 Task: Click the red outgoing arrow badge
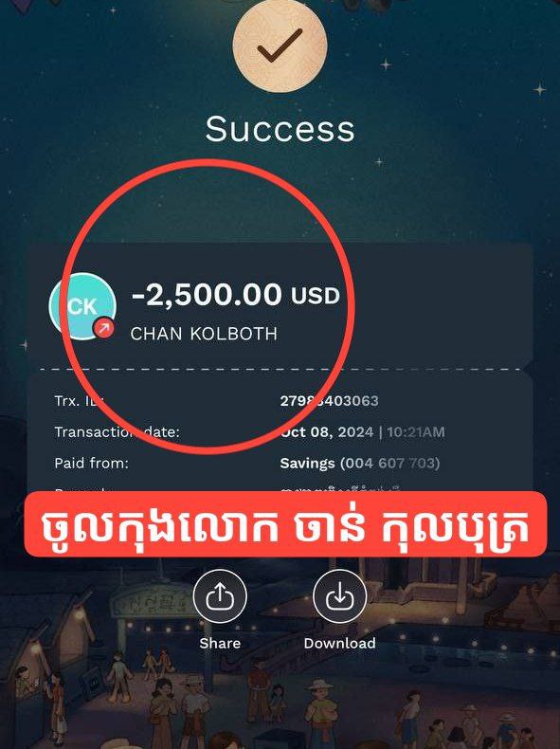point(103,328)
